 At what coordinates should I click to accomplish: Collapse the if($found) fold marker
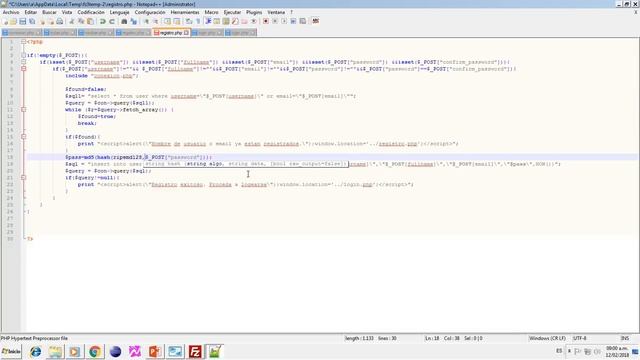click(x=24, y=137)
